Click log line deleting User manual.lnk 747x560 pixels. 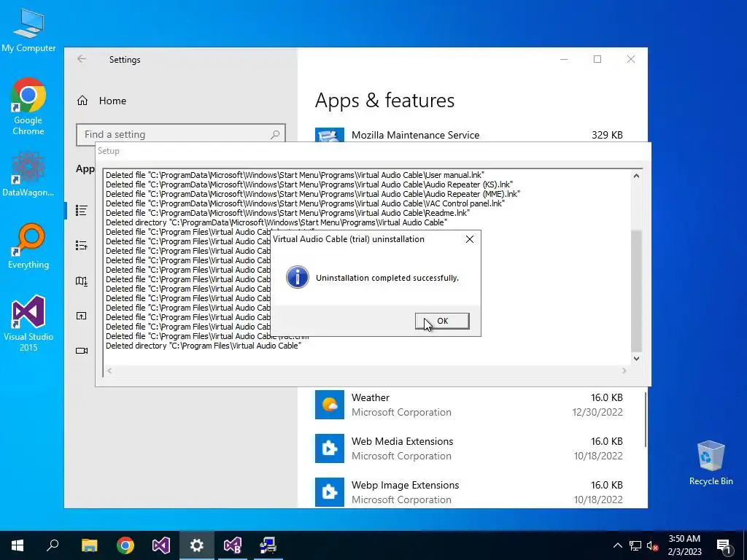tap(295, 175)
